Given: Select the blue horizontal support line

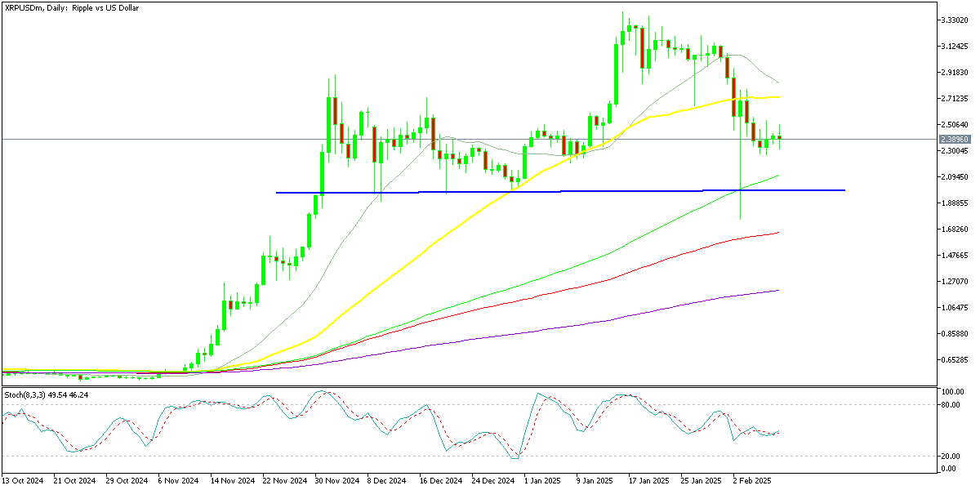Looking at the screenshot, I should click(x=560, y=191).
